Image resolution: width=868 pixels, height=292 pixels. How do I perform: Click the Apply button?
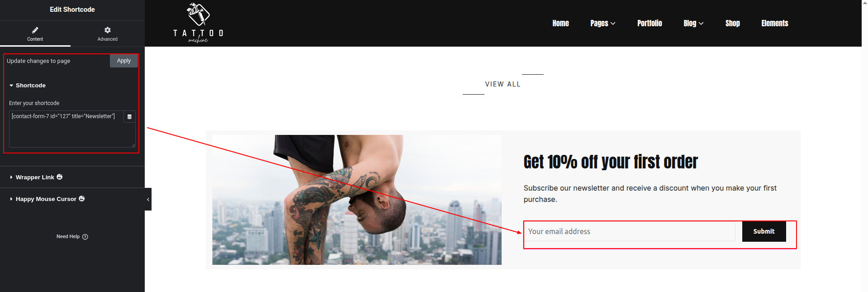click(124, 61)
